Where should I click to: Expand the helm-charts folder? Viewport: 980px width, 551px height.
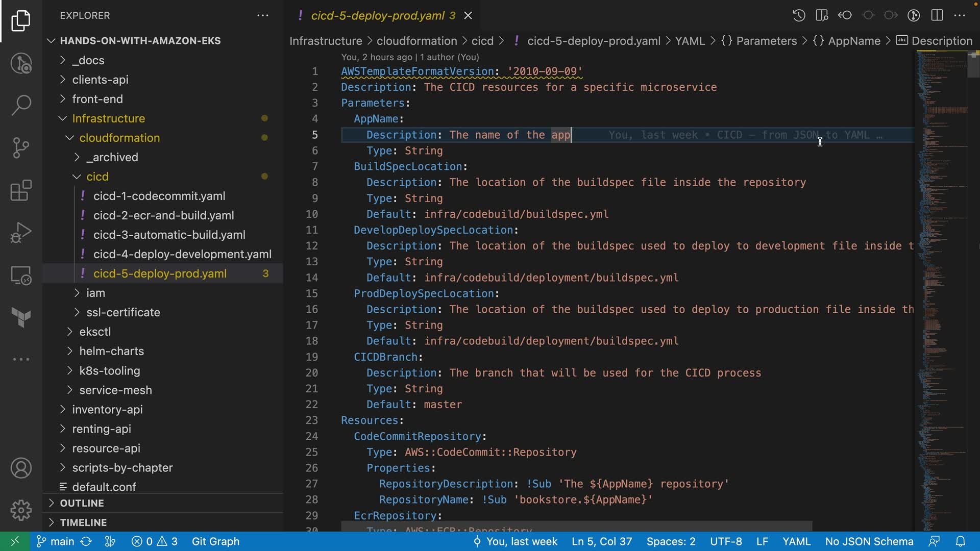(x=111, y=351)
